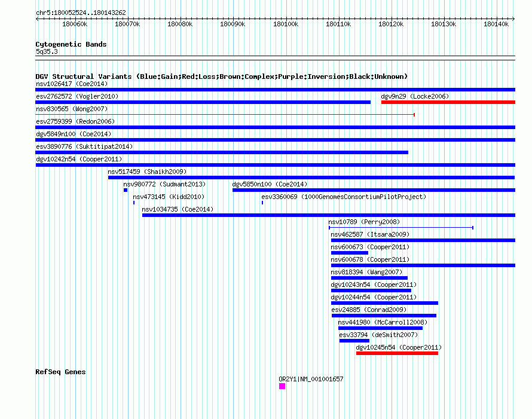Image resolution: width=532 pixels, height=419 pixels.
Task: Click chr5:180052524..180143262 coordinates text
Action: (81, 13)
